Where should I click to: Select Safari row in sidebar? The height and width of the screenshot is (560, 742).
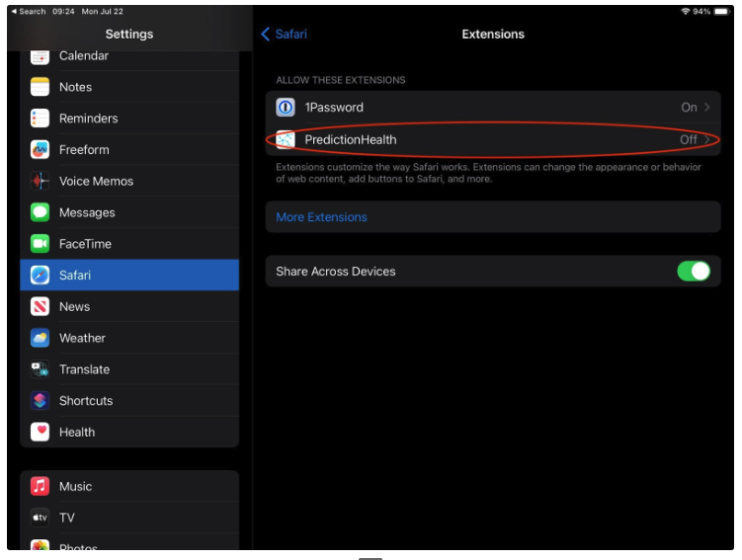click(129, 276)
